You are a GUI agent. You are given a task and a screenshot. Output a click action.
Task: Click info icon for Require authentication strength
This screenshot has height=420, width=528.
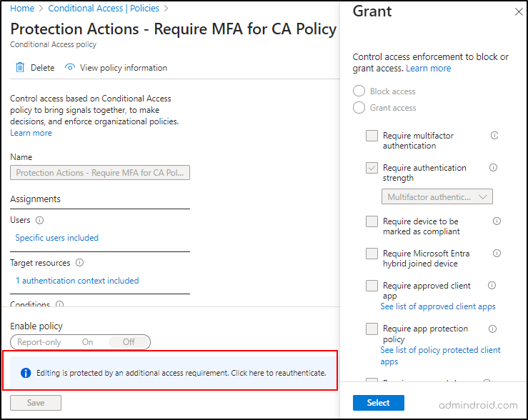click(493, 168)
